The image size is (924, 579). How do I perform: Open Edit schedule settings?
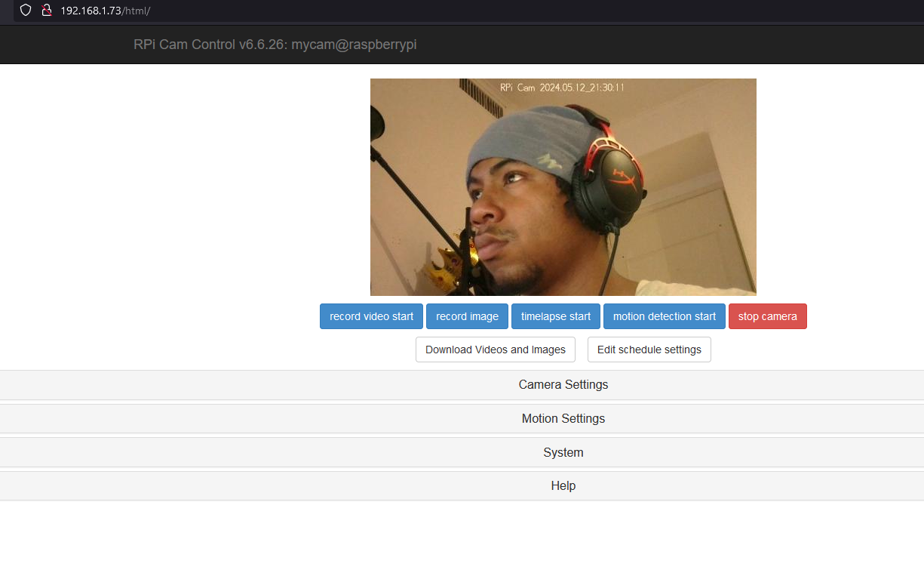click(649, 350)
